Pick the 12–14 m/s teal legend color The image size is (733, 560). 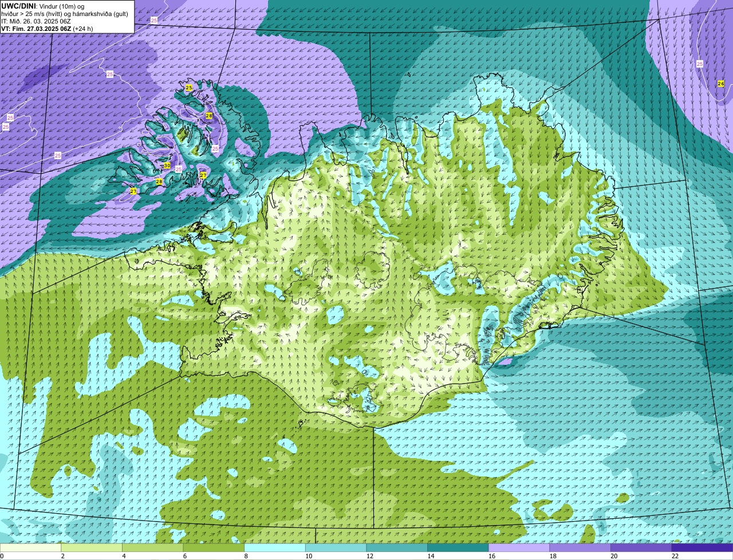(397, 547)
